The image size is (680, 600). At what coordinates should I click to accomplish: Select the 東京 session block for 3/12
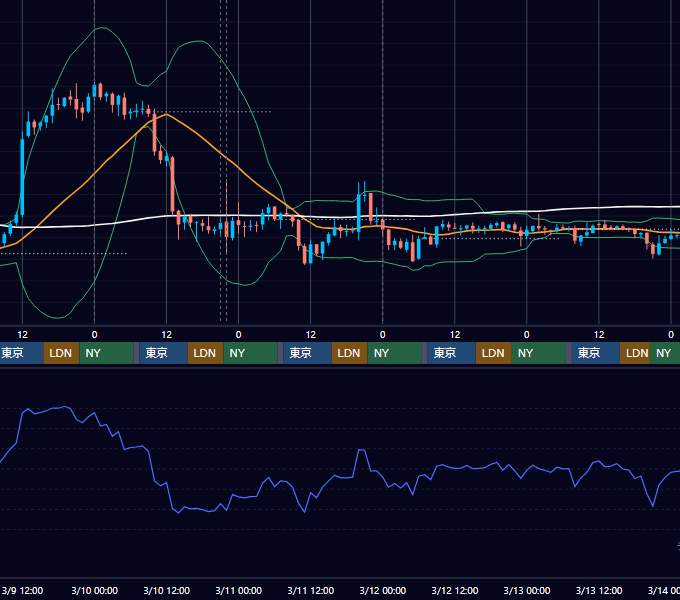[451, 353]
